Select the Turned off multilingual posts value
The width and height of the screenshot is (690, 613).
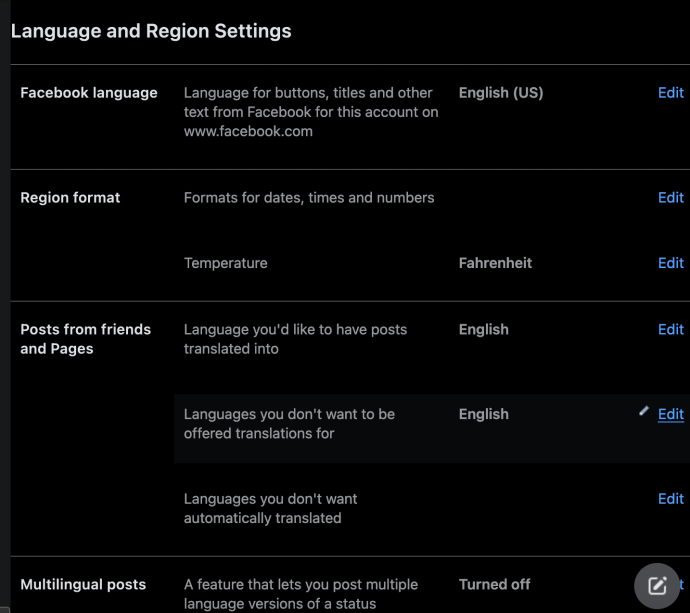click(494, 584)
